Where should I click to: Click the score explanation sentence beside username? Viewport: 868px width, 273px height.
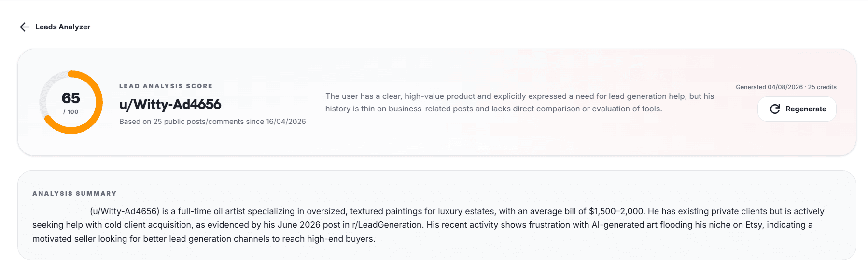coord(519,103)
